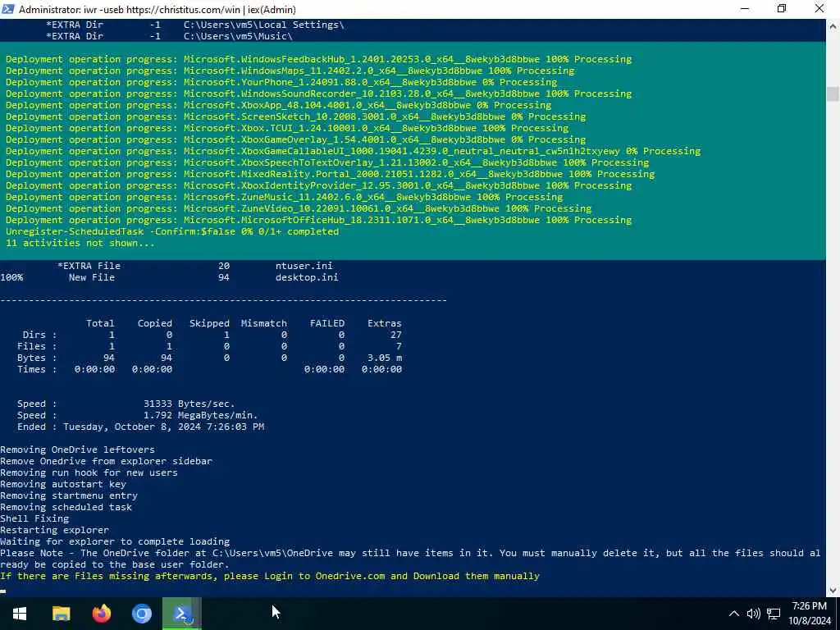Click the PowerShell icon in the title bar
This screenshot has width=840, height=630.
click(8, 9)
